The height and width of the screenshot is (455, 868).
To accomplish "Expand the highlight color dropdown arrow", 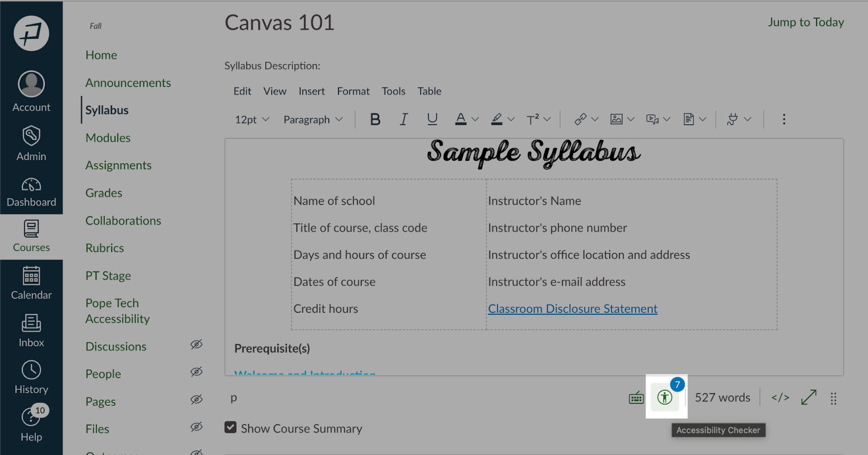I will (x=511, y=119).
